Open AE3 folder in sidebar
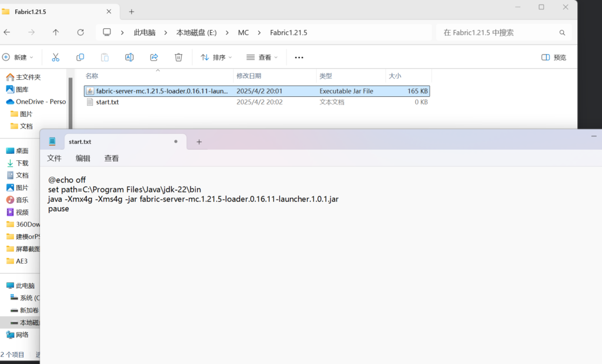The height and width of the screenshot is (364, 602). pos(17,261)
